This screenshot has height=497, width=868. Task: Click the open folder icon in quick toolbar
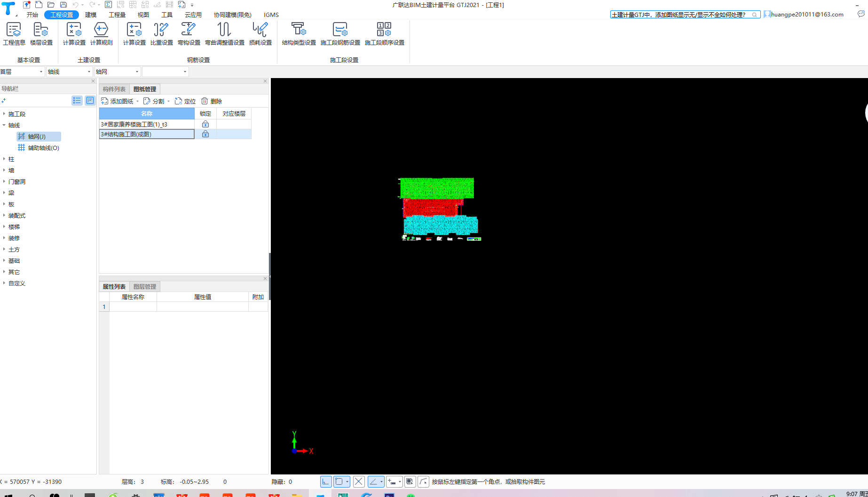51,5
